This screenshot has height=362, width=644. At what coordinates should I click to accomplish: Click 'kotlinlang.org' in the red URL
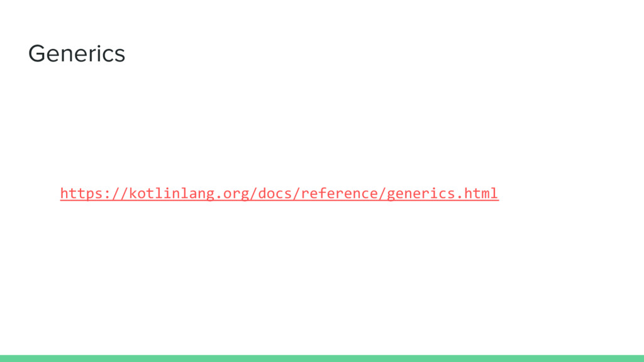click(x=189, y=194)
